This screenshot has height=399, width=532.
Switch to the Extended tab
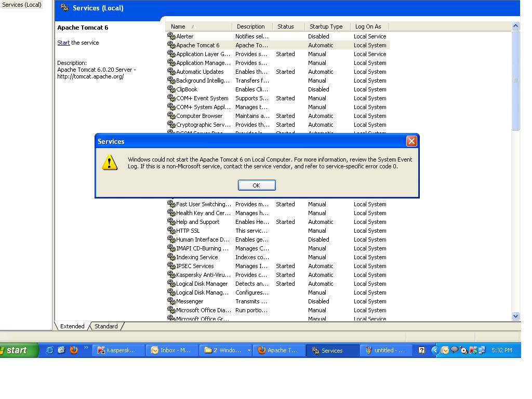[x=72, y=326]
